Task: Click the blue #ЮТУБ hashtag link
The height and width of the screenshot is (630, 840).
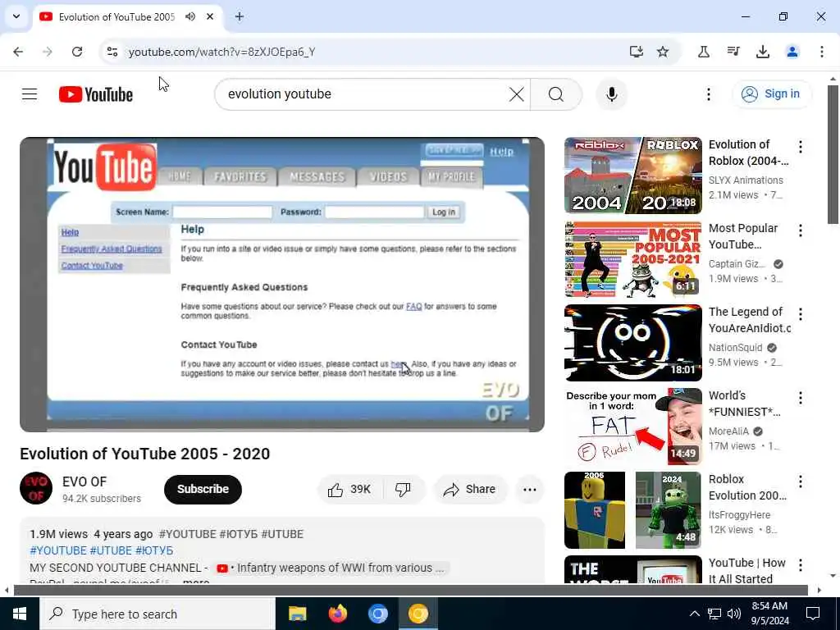Action: point(154,550)
